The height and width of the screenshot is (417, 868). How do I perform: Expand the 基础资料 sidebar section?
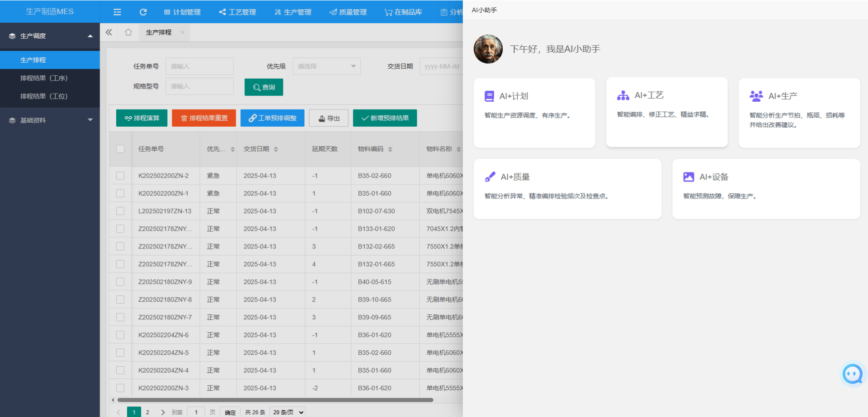[50, 120]
